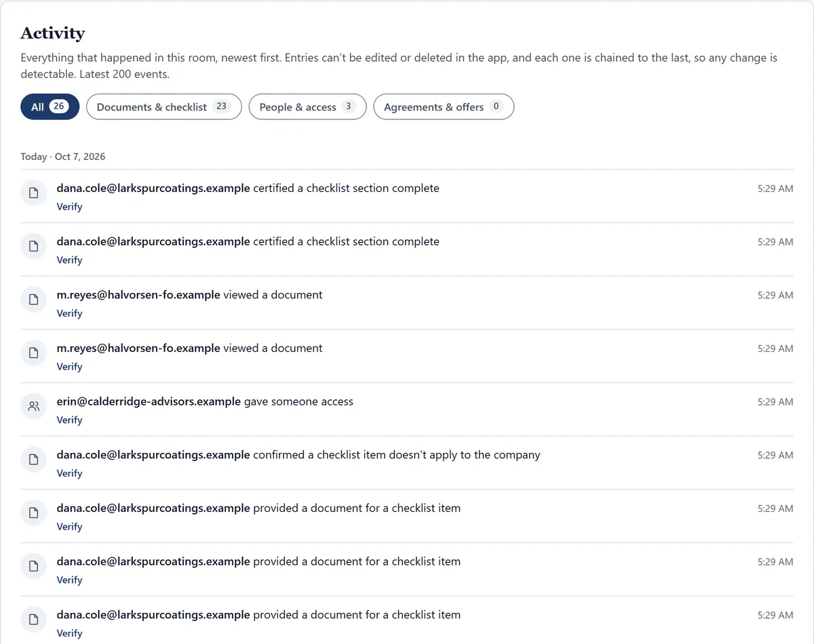The image size is (814, 644).
Task: Click erin@calderridge-advisors.example email text
Action: 149,401
